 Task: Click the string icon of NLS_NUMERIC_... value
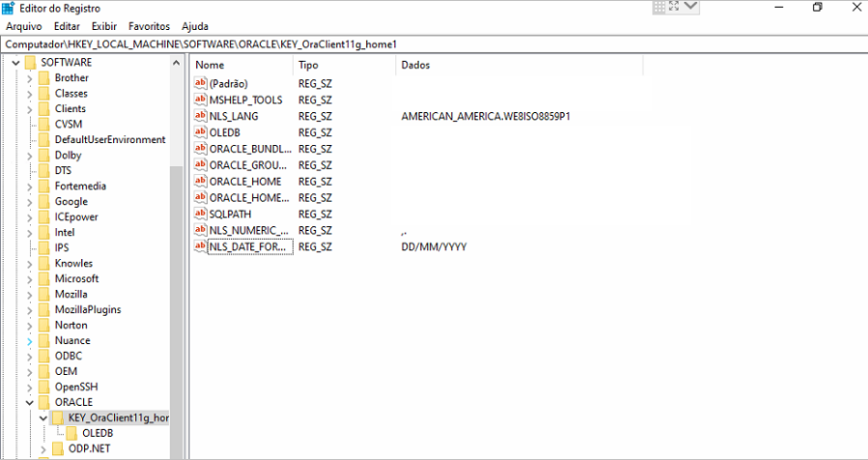200,230
